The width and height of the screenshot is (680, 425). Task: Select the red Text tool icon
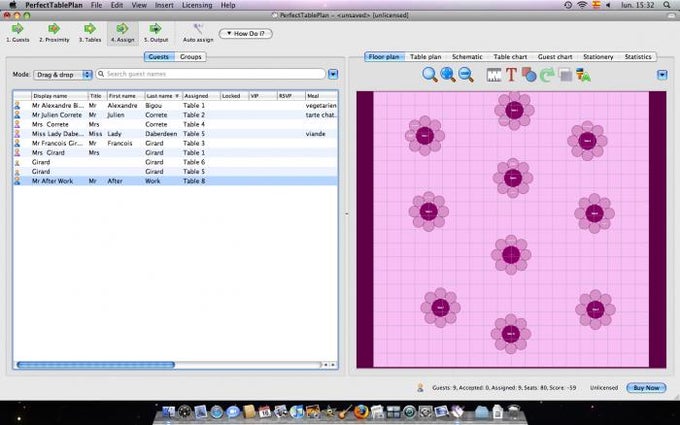tap(511, 75)
